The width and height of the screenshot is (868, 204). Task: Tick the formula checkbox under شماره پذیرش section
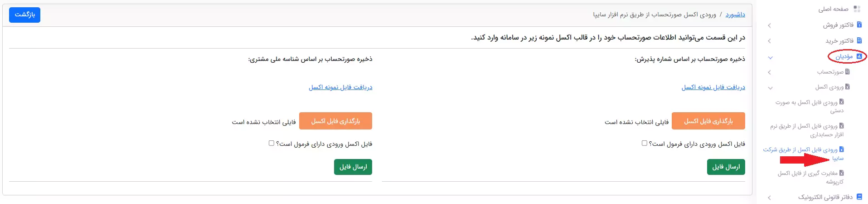tap(644, 143)
